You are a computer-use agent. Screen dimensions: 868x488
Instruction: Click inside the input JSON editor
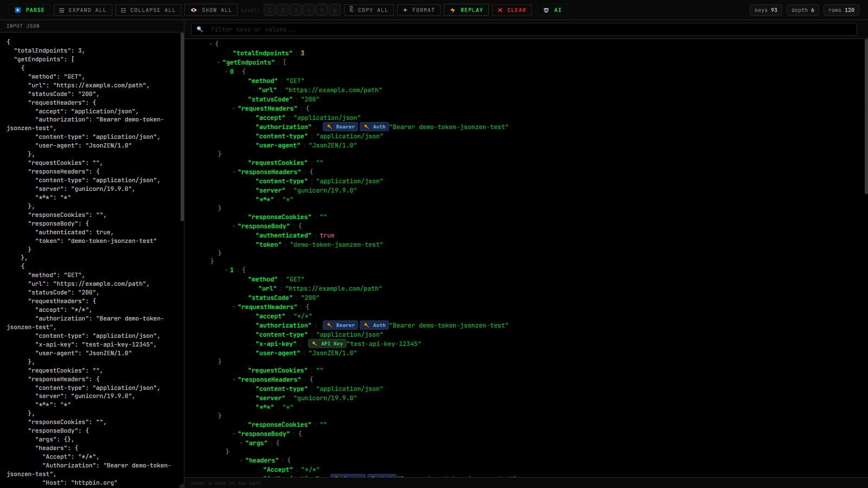click(90, 260)
